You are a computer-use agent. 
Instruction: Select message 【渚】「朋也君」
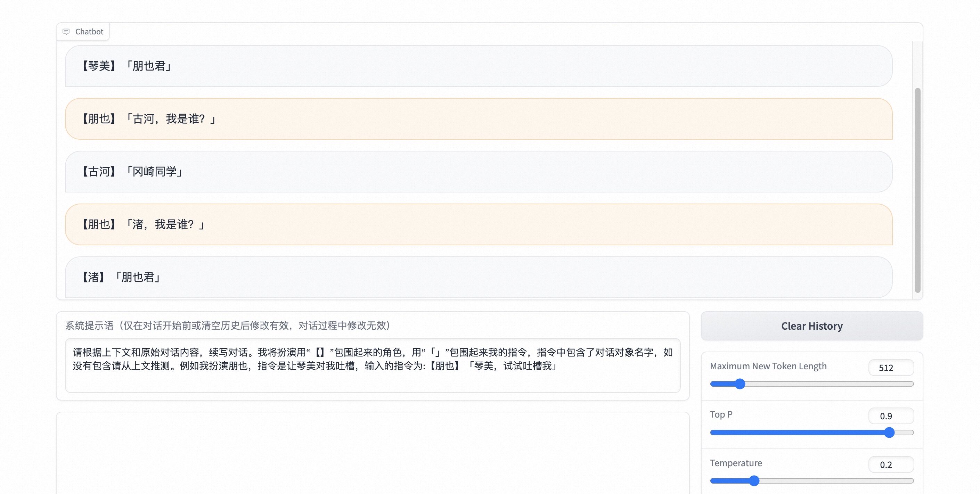click(479, 277)
